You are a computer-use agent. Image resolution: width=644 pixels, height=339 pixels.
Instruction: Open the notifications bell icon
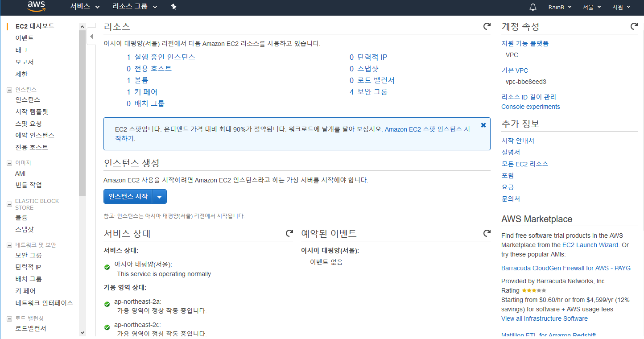coord(533,7)
